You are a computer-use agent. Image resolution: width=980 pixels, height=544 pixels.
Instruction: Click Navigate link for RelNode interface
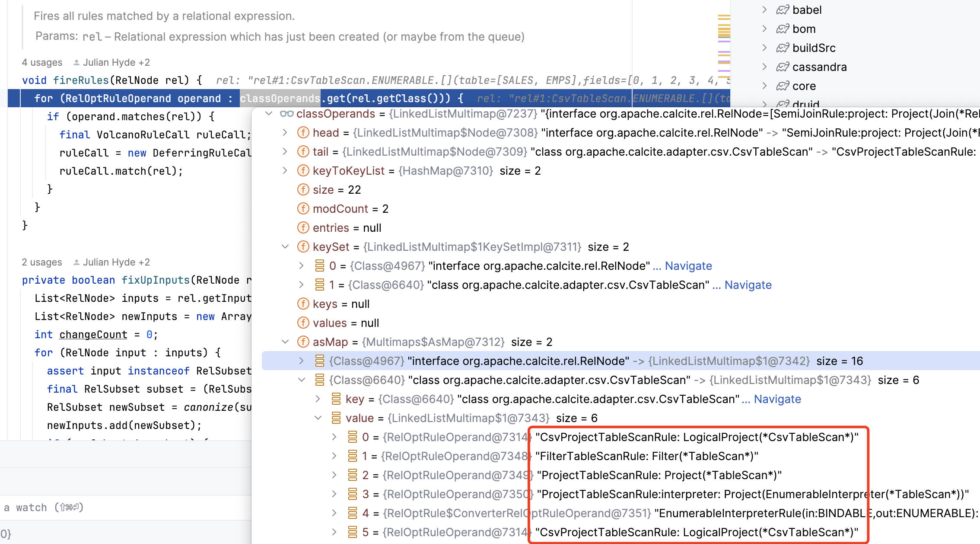point(688,266)
